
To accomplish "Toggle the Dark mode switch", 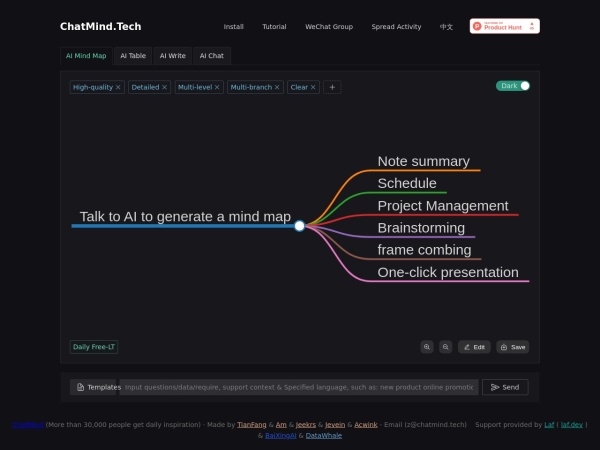I will click(x=513, y=86).
